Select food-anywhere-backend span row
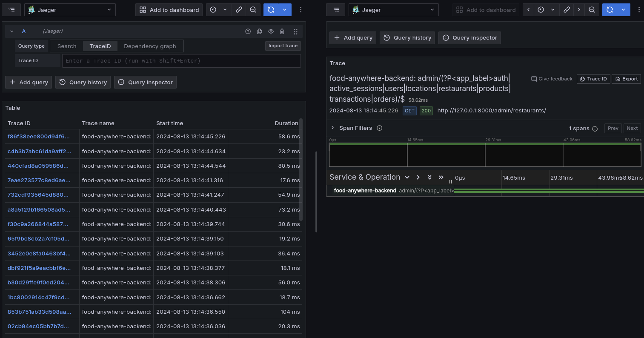 tap(485, 191)
